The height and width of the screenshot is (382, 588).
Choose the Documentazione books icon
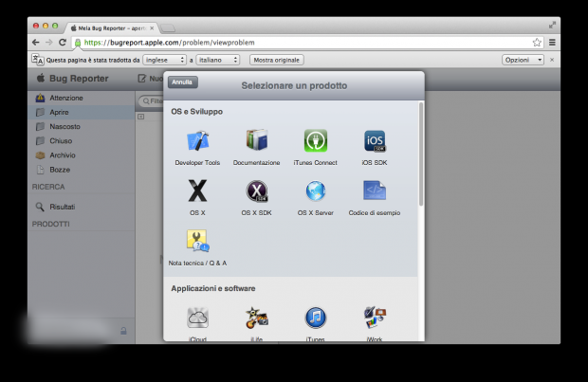[x=256, y=140]
